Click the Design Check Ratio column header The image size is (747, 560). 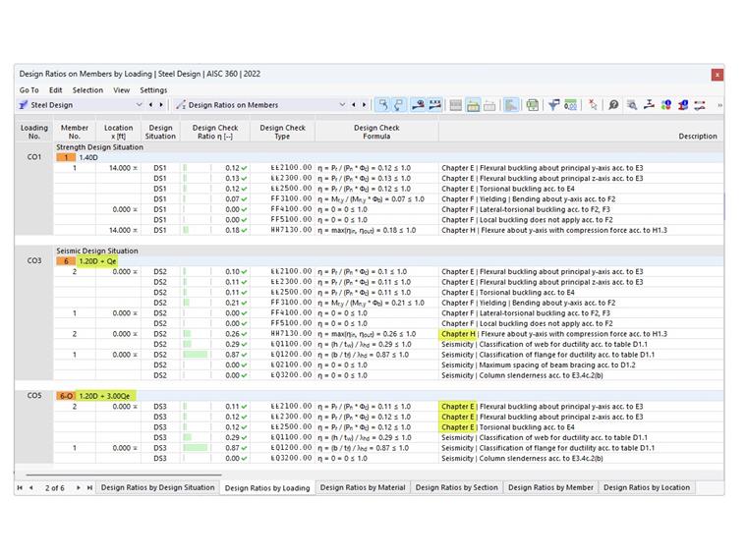215,132
